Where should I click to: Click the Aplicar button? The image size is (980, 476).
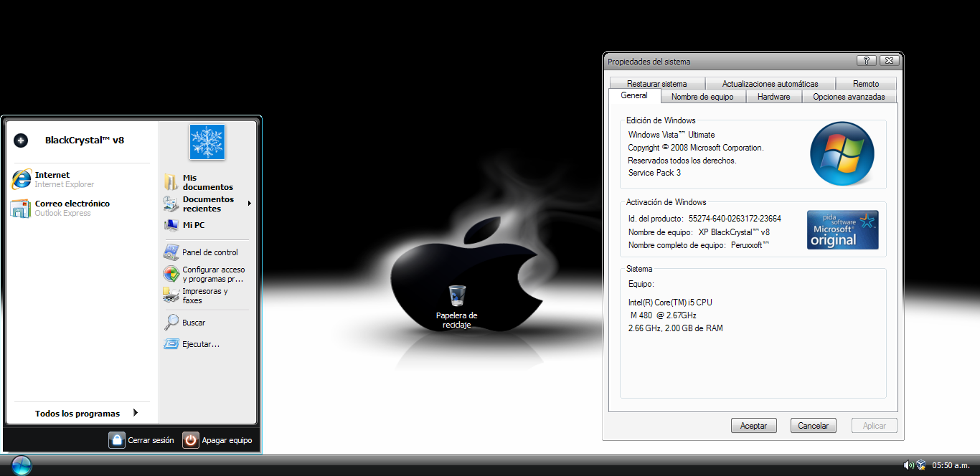tap(875, 426)
